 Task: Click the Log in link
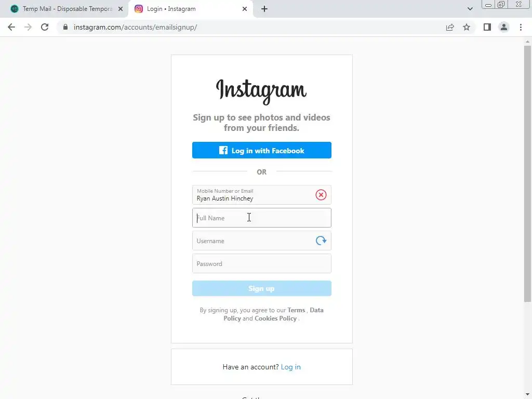click(291, 367)
